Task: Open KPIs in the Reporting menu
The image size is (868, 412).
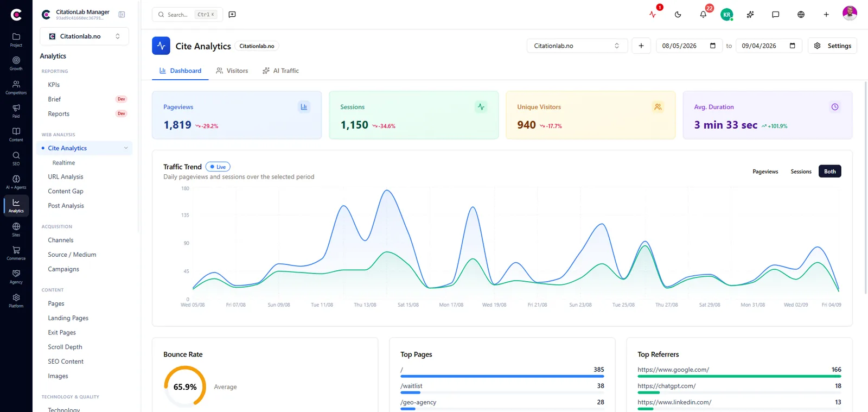Action: point(54,85)
